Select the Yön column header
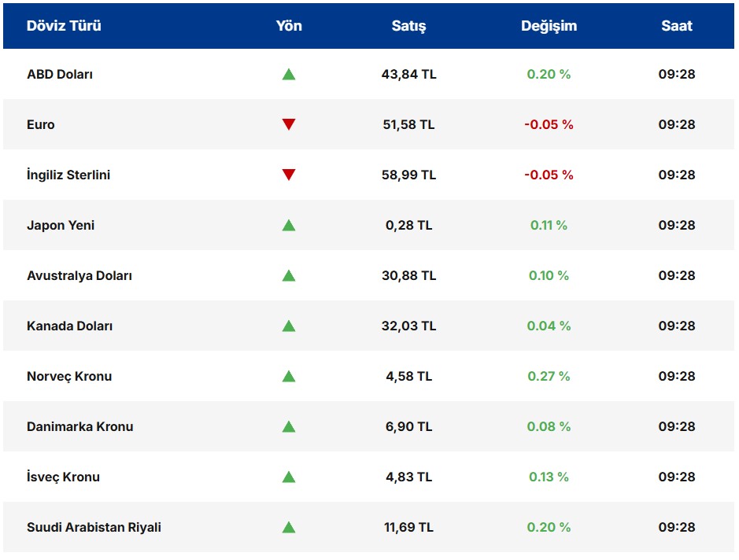The width and height of the screenshot is (739, 560). point(290,25)
